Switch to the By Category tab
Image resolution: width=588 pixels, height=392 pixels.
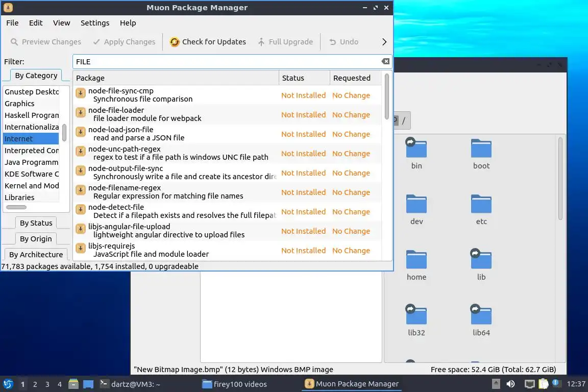pyautogui.click(x=36, y=76)
